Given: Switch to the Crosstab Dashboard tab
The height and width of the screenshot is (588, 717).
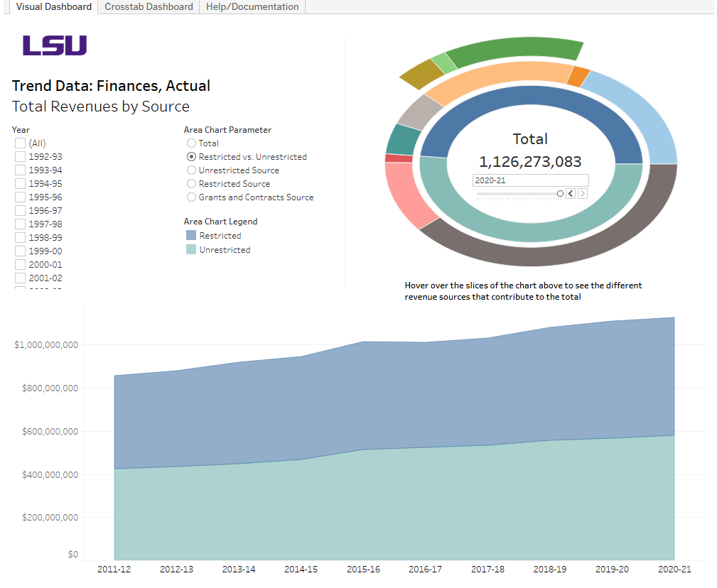Looking at the screenshot, I should point(148,6).
